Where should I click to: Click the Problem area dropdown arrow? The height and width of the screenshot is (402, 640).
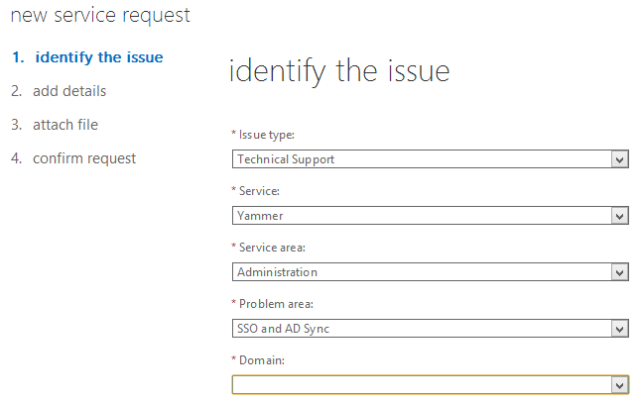(620, 328)
